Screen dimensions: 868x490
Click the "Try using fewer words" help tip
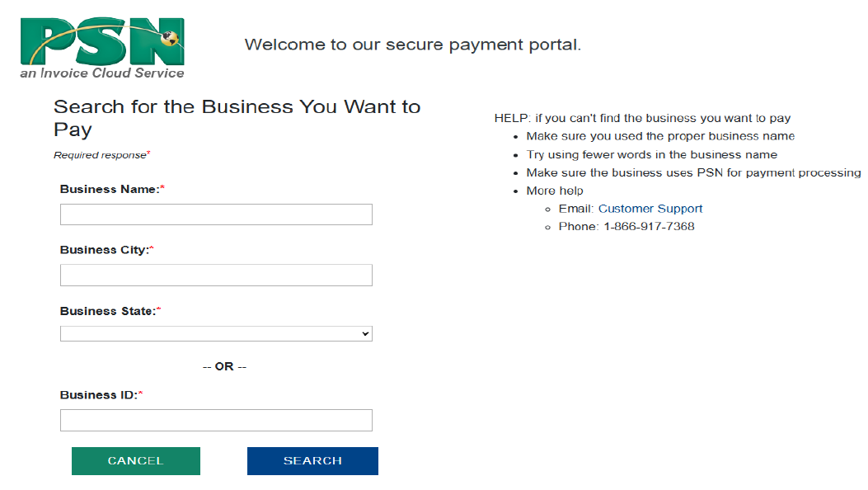pos(651,154)
